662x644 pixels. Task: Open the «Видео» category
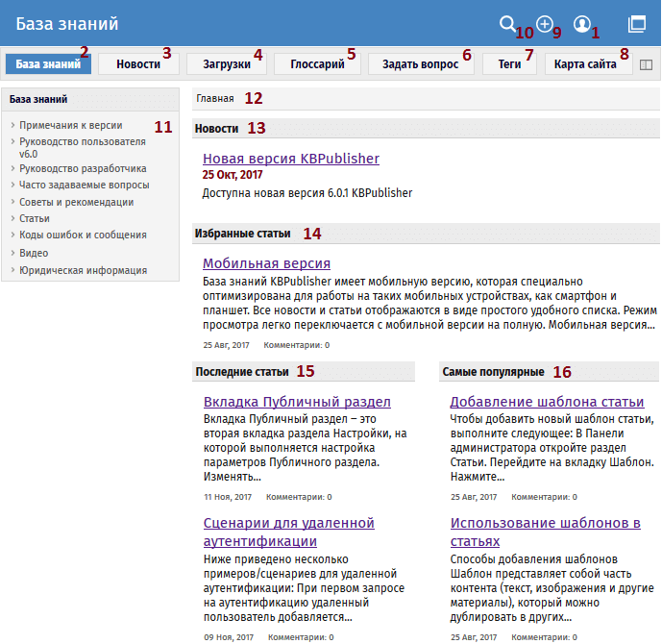point(34,253)
